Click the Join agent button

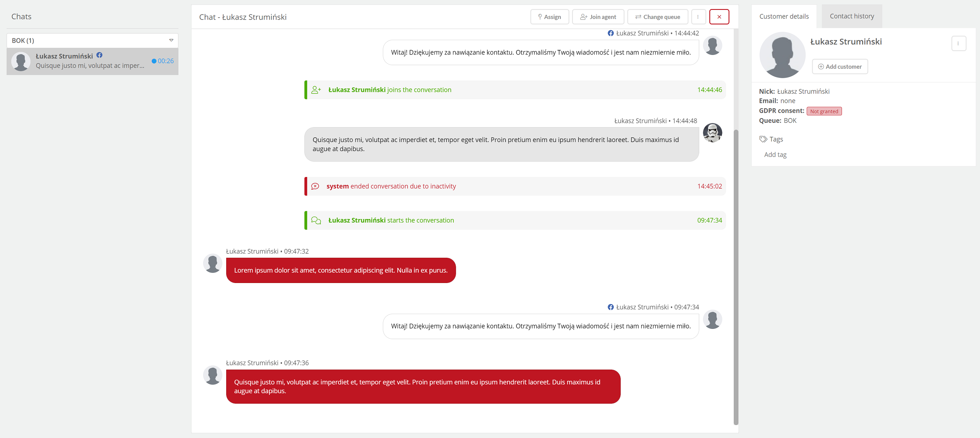pos(598,17)
